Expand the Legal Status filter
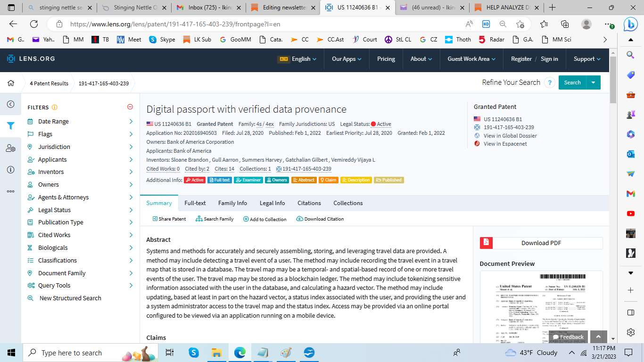This screenshot has width=644, height=362. [x=80, y=210]
